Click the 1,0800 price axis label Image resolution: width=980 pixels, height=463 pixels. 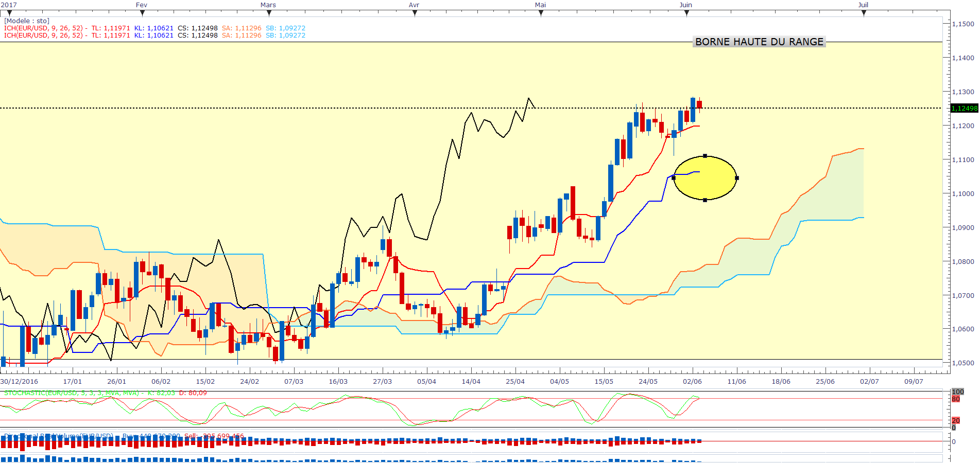tap(963, 262)
